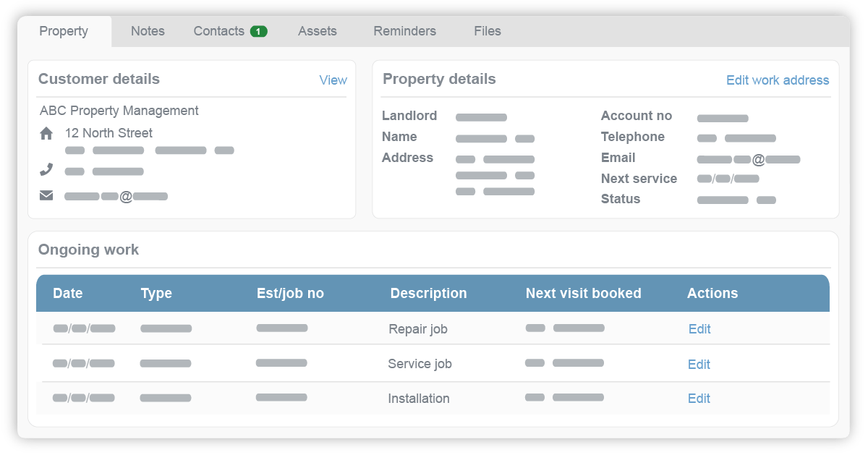This screenshot has height=455, width=868.
Task: Open the Notes tab
Action: coord(148,31)
